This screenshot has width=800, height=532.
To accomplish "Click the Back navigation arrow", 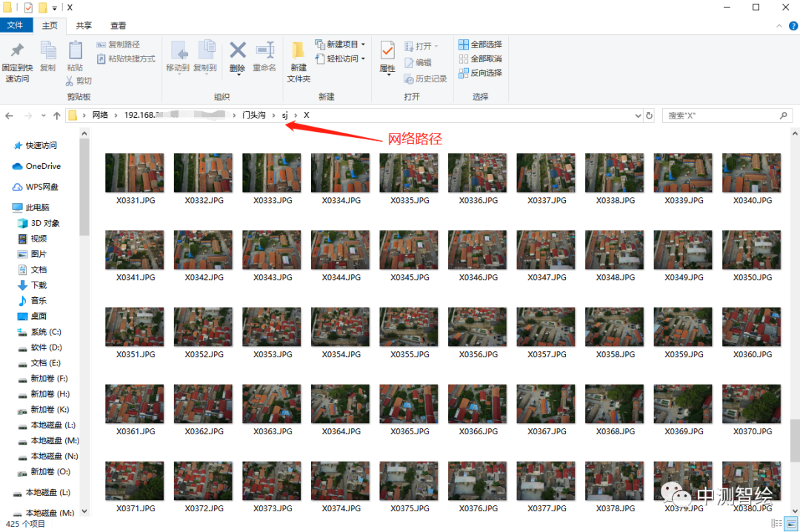I will pos(9,116).
